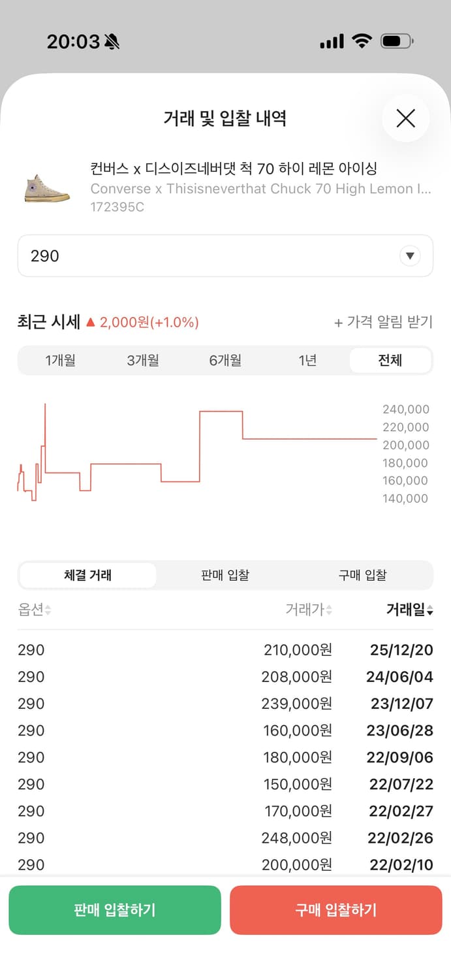
Task: Expand the size dropdown arrow
Action: [410, 255]
